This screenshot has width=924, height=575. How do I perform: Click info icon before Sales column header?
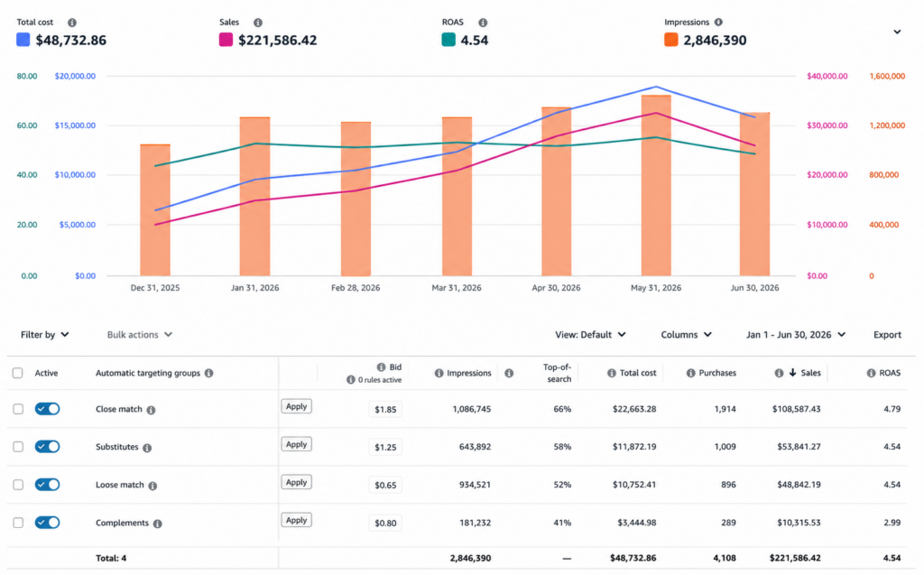[x=779, y=373]
